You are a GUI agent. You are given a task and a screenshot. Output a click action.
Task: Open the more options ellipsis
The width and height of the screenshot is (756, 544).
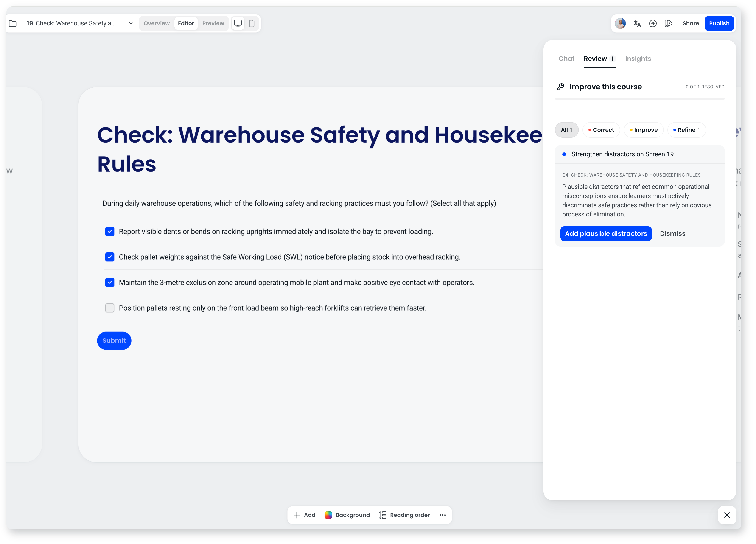click(x=443, y=515)
